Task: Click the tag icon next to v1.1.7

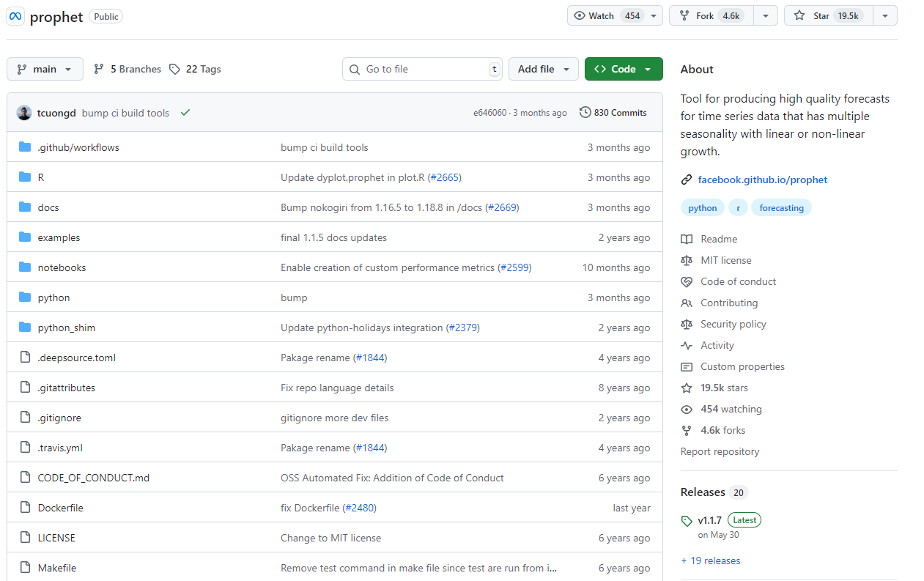Action: [x=687, y=521]
